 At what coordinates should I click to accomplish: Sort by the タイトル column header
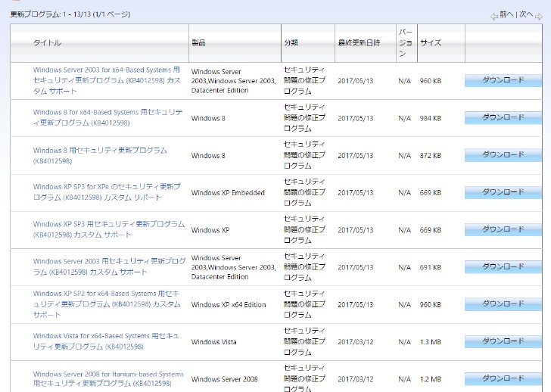coord(47,43)
